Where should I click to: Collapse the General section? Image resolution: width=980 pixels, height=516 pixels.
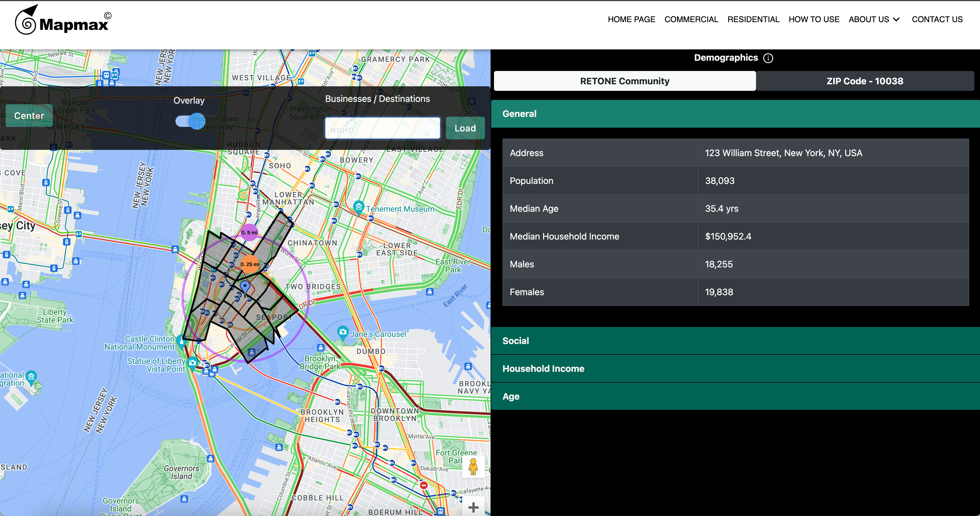735,114
